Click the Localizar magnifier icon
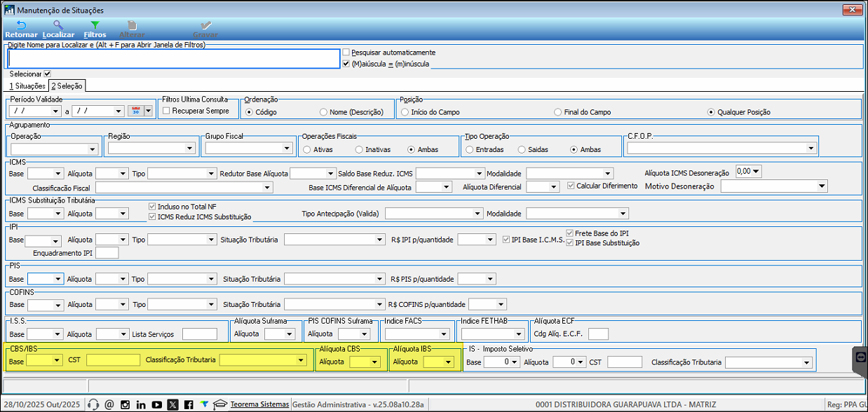The height and width of the screenshot is (412, 868). click(58, 25)
